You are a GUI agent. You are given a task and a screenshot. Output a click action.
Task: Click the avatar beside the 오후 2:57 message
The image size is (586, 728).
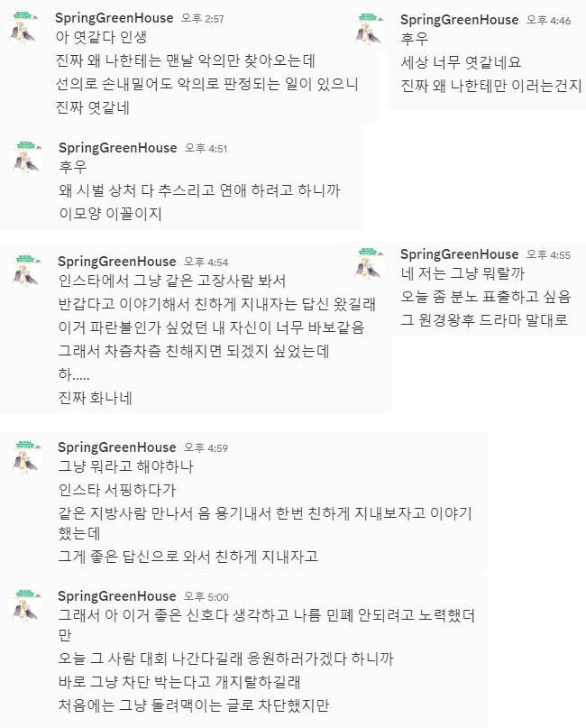pos(23,29)
